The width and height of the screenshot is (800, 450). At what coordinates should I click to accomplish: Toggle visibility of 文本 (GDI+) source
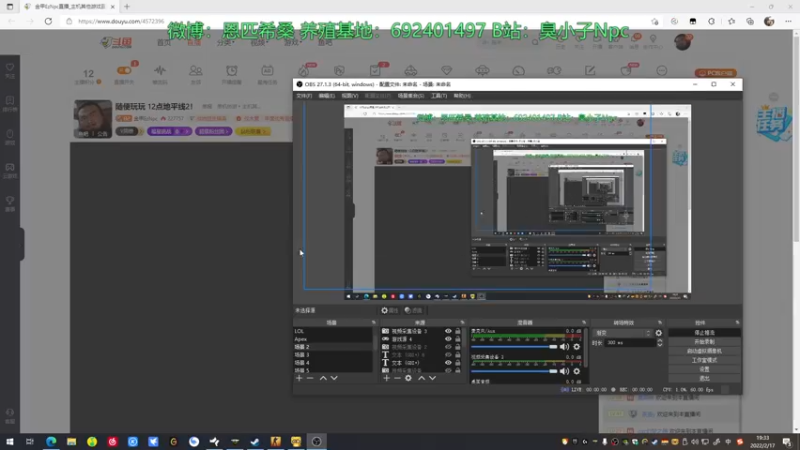point(448,363)
